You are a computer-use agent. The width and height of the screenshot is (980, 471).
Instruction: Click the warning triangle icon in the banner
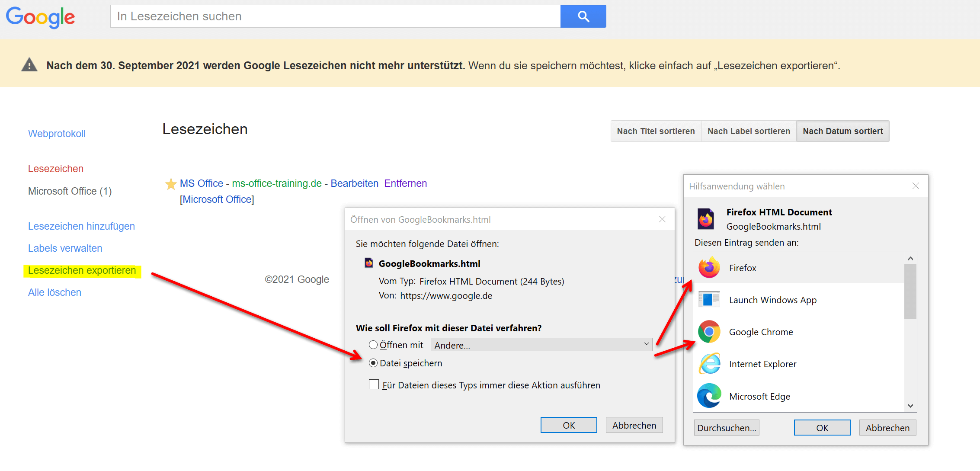[x=29, y=64]
